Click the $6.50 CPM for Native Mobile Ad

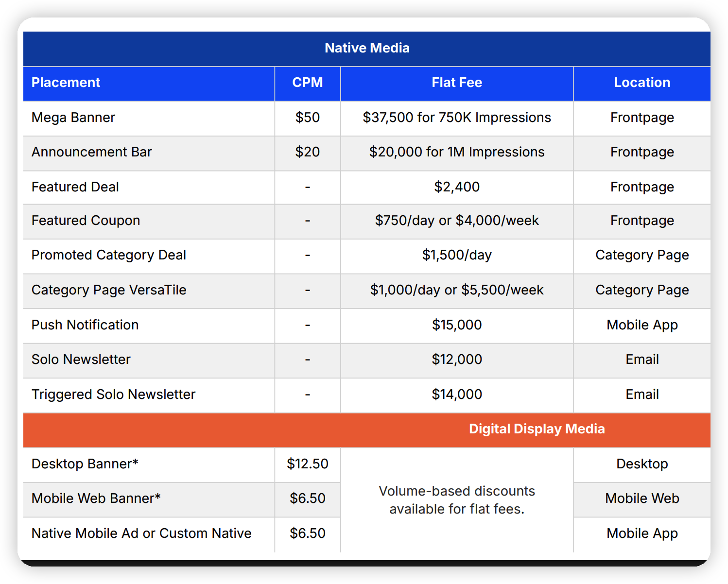click(x=308, y=533)
